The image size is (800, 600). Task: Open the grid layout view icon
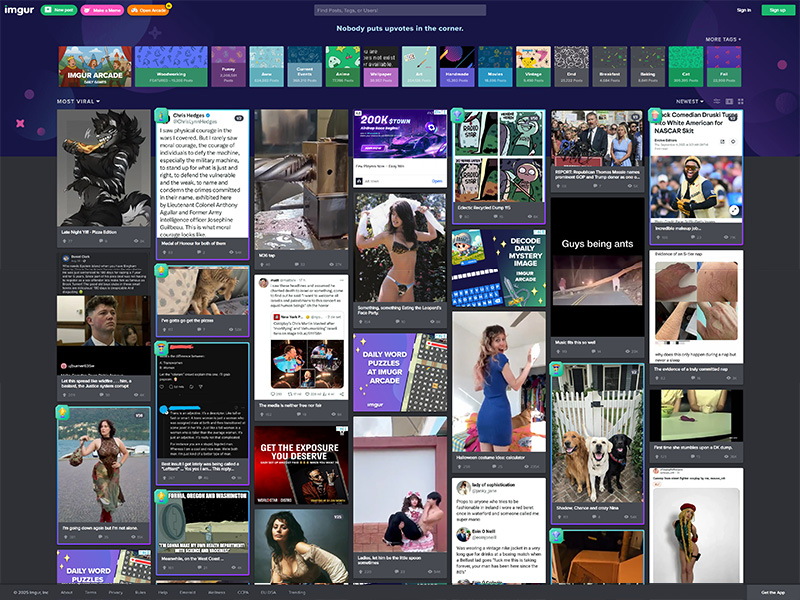pyautogui.click(x=740, y=102)
